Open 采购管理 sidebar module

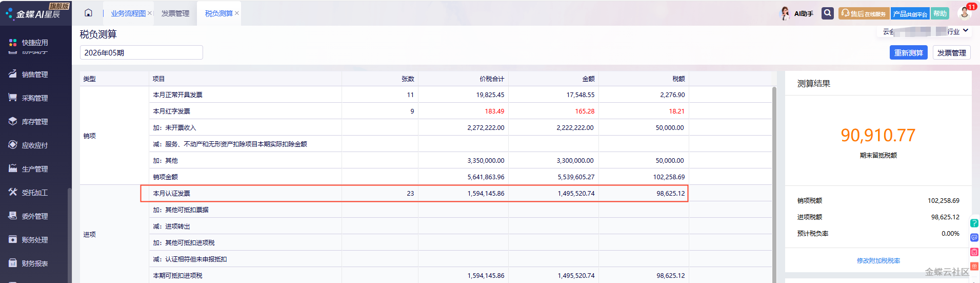(x=34, y=98)
